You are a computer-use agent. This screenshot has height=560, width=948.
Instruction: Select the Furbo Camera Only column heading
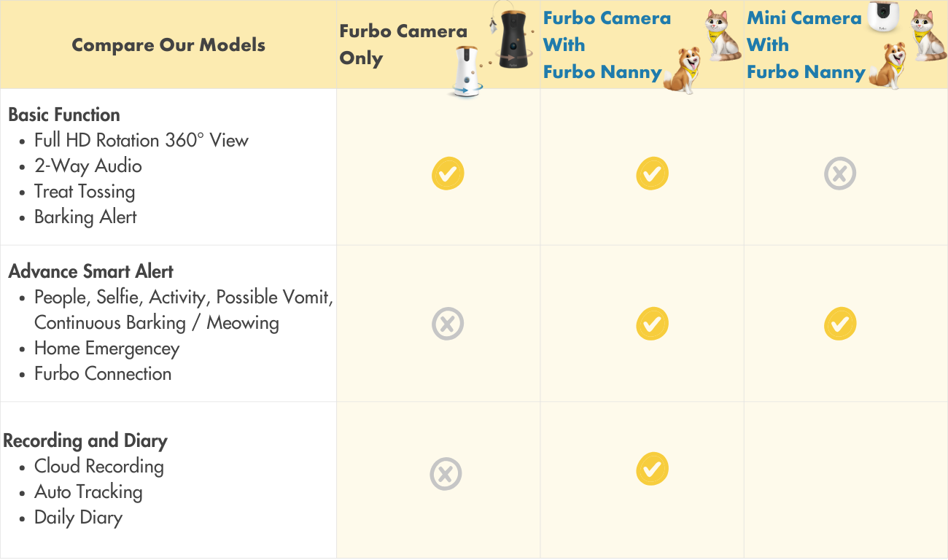tap(403, 44)
